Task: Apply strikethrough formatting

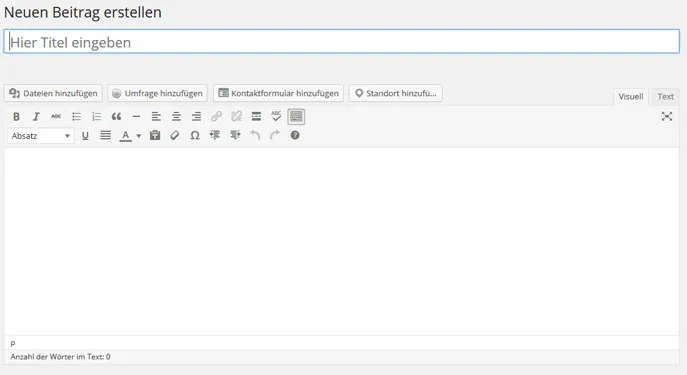Action: 56,117
